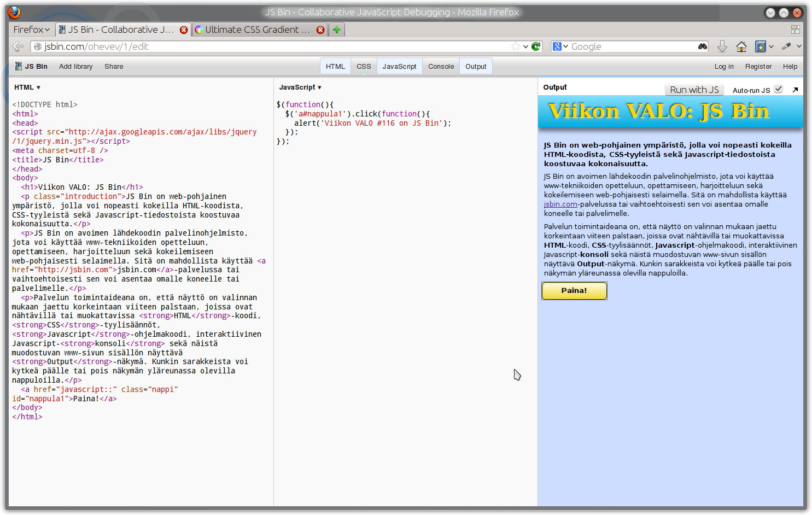Click the Viikon VALO: JS Bin heading

[x=658, y=111]
